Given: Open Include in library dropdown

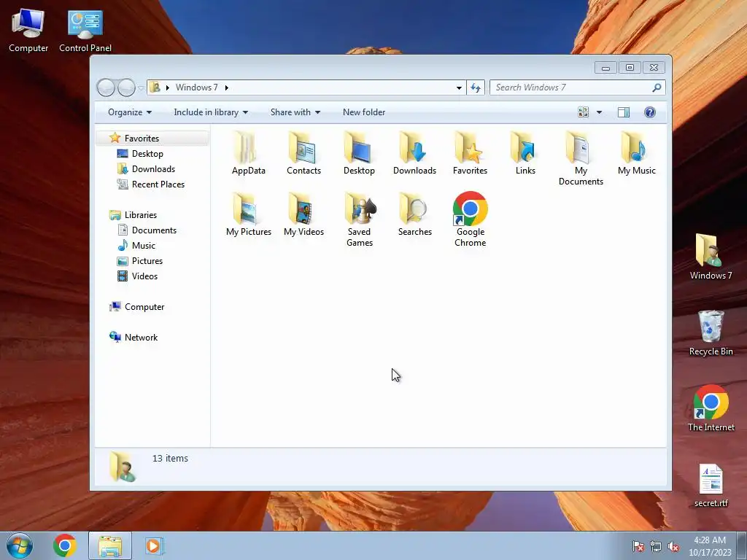Looking at the screenshot, I should 211,112.
